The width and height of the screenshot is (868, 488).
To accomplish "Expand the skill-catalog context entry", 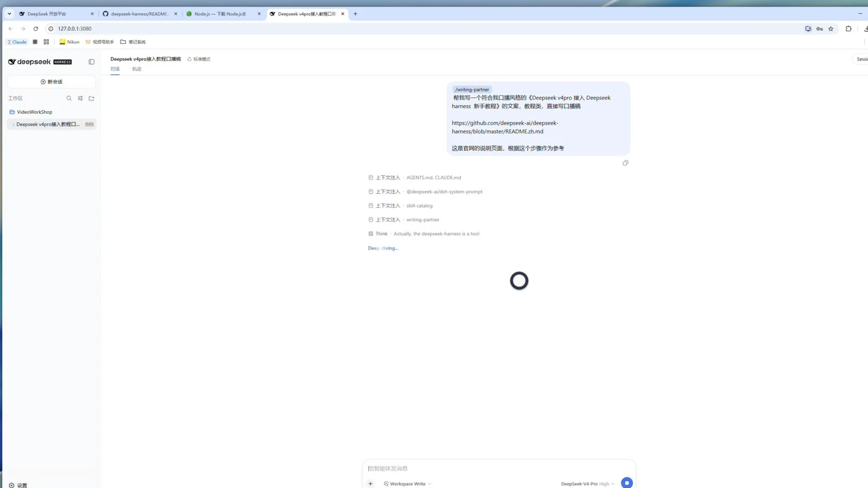I will [x=400, y=206].
